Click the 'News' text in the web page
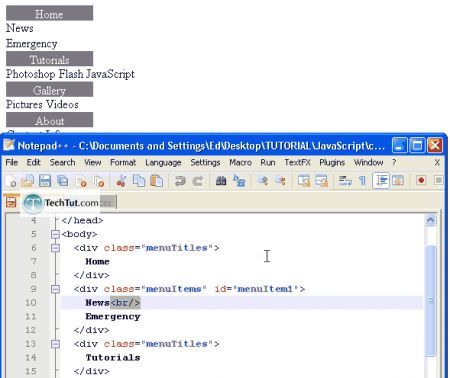 20,28
